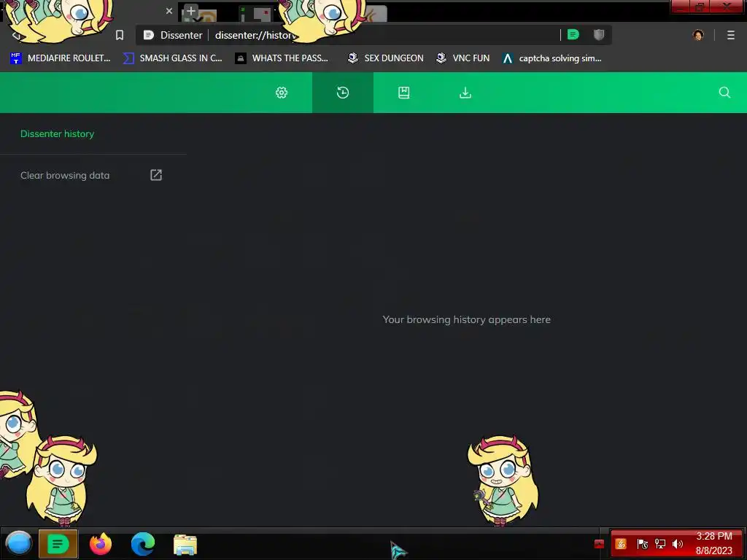
Task: Click the external link icon beside Clear browsing data
Action: [x=156, y=175]
